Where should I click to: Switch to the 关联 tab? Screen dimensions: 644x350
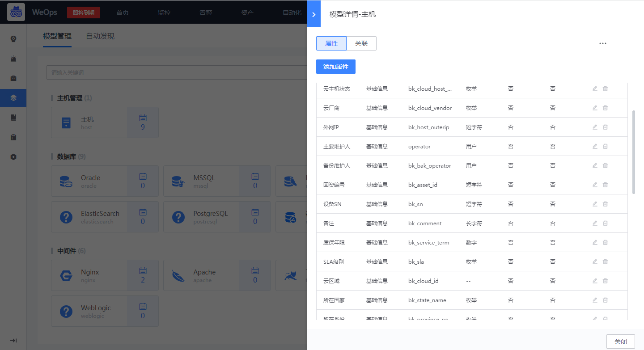(361, 43)
